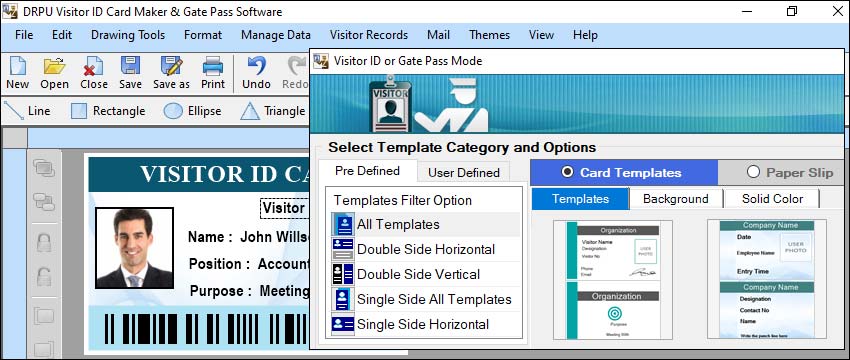Click the All Templates filter icon
This screenshot has width=850, height=360.
343,224
